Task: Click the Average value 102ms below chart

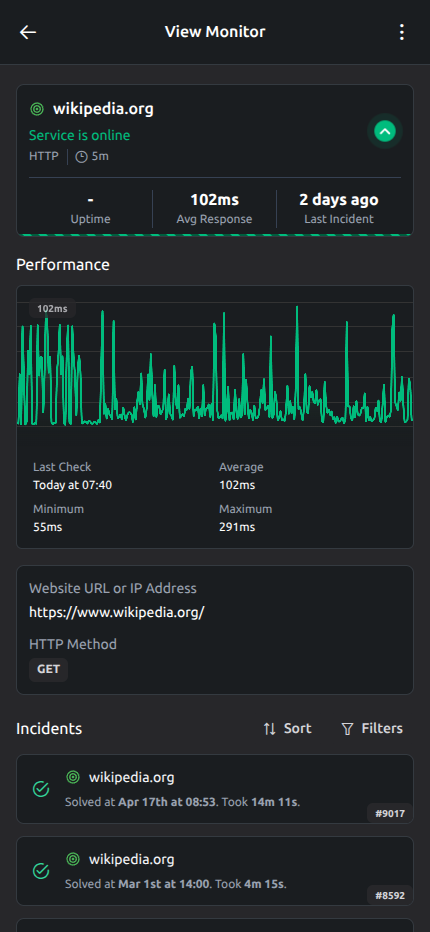Action: click(237, 485)
